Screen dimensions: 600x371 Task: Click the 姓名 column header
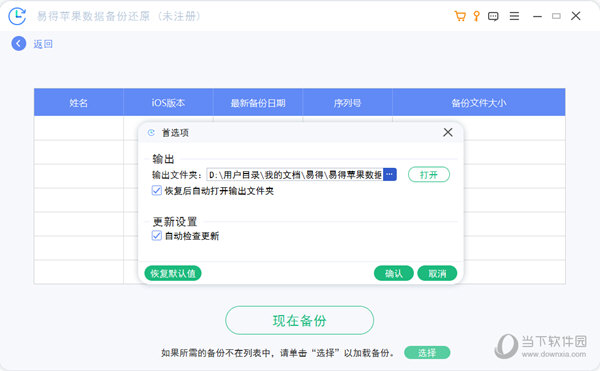(x=78, y=103)
